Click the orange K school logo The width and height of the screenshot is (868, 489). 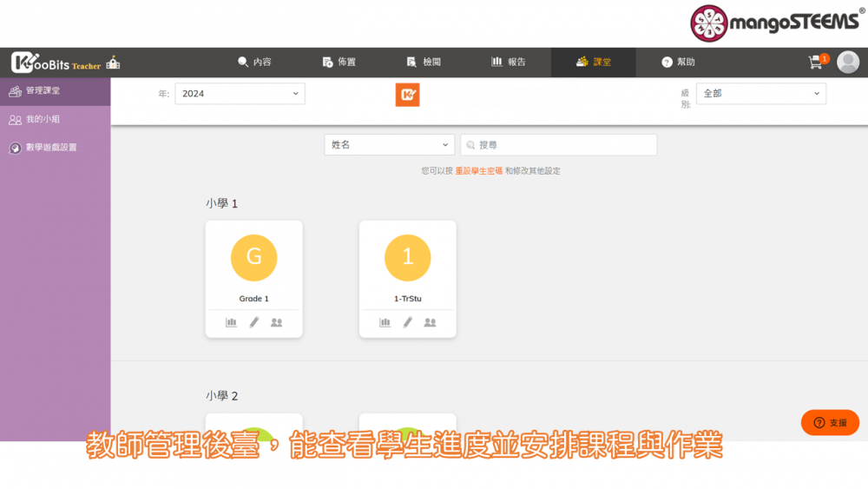click(407, 95)
